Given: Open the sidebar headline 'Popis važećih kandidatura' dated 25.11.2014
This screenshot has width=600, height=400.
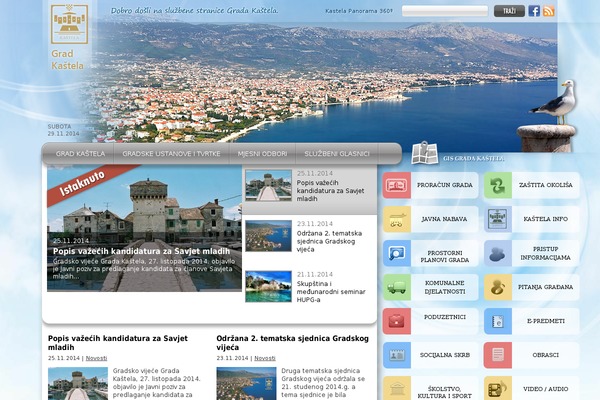Looking at the screenshot, I should (330, 191).
